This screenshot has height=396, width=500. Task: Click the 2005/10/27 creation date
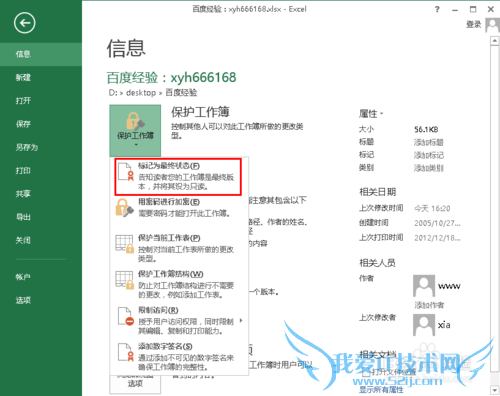coord(437,223)
